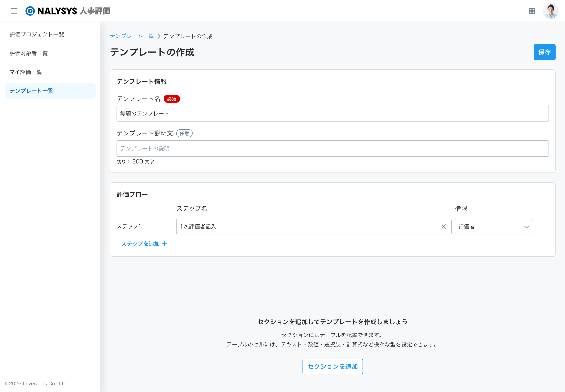Select テンプレート一覧 sidebar item

pyautogui.click(x=50, y=91)
